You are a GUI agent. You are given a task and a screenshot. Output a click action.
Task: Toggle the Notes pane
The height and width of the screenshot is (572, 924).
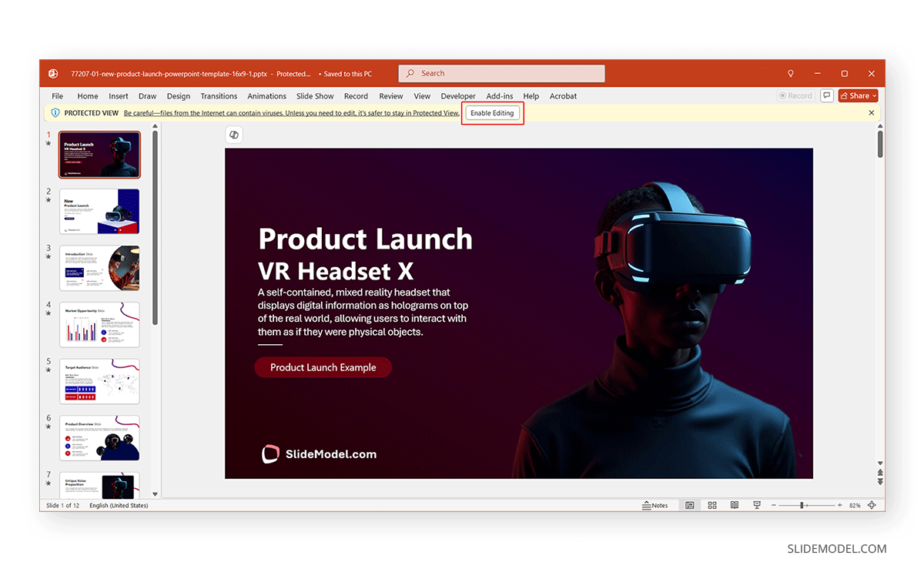[658, 505]
